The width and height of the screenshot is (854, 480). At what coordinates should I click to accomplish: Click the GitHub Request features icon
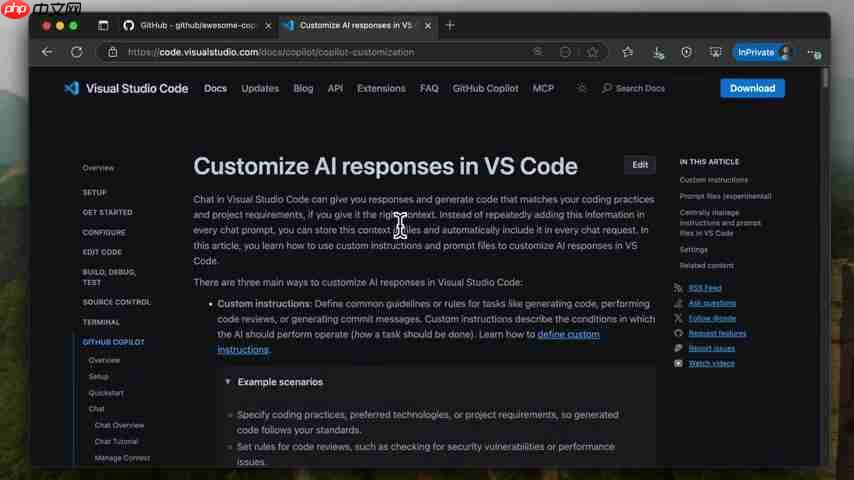tap(678, 333)
